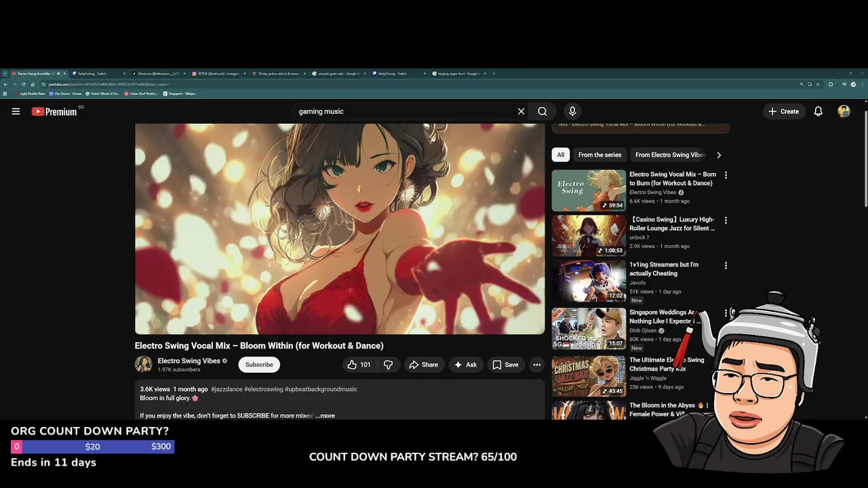Open Singapore Weddings video thumbnail

tap(589, 329)
